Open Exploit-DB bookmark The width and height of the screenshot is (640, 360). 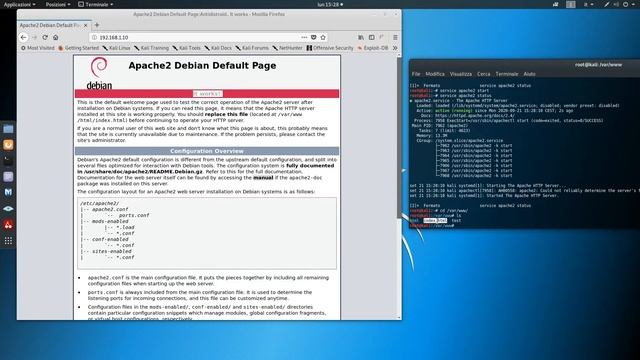[373, 48]
